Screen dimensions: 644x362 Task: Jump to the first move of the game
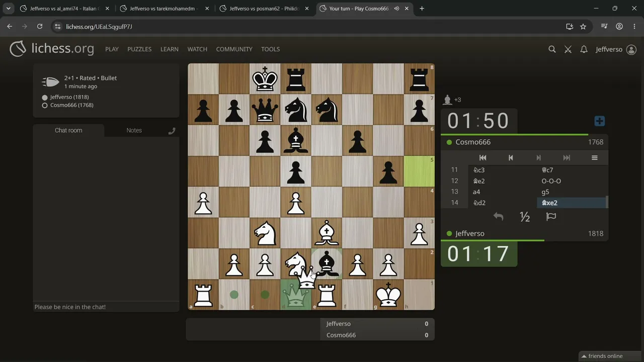point(482,158)
